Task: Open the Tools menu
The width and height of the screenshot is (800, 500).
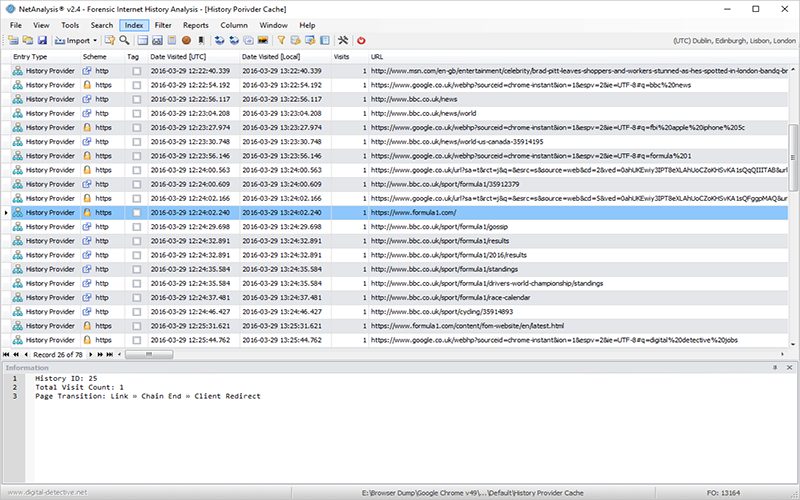Action: click(70, 25)
